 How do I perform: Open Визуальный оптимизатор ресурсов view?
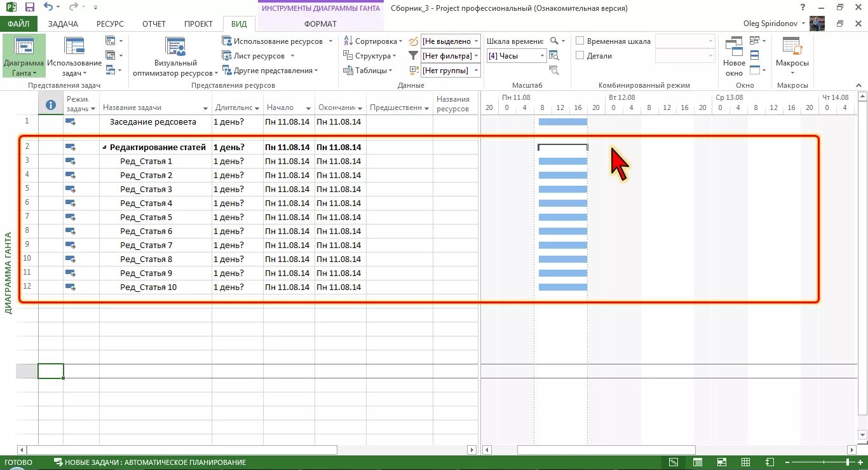click(x=175, y=57)
